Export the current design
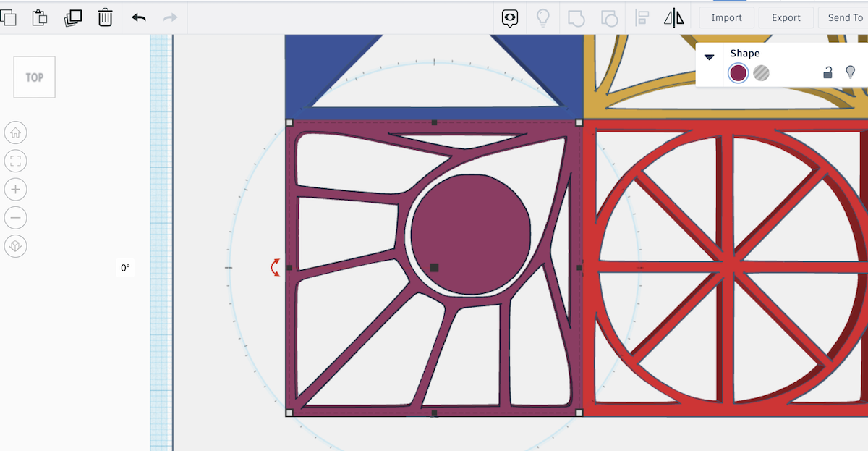Image resolution: width=868 pixels, height=451 pixels. point(786,17)
